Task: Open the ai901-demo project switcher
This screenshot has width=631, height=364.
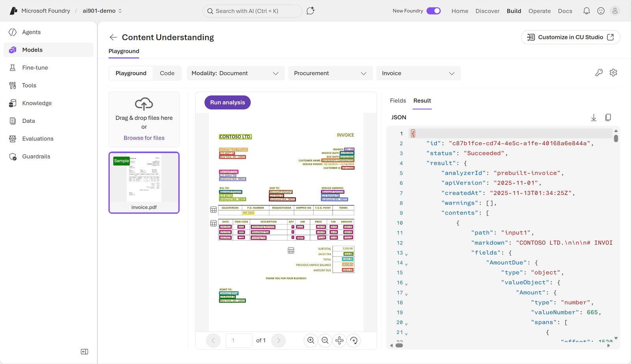Action: click(102, 11)
